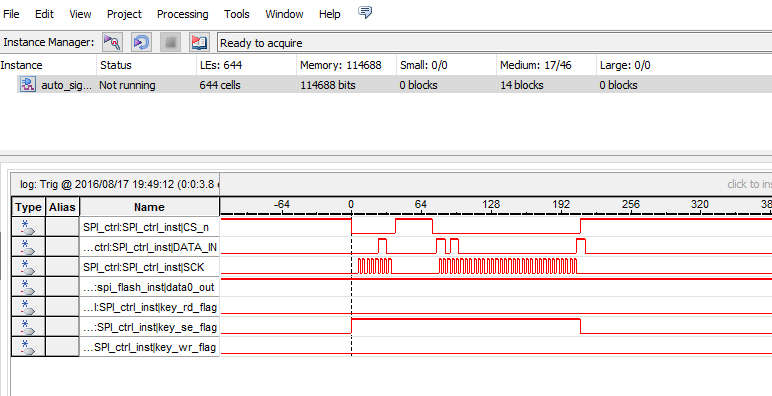This screenshot has height=396, width=772.
Task: Click the 256 mark on time ruler
Action: point(631,204)
